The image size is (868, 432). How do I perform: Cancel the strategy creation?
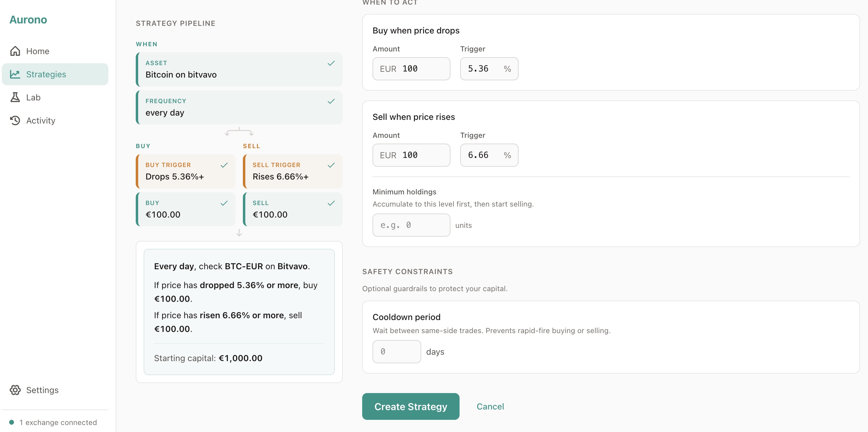[490, 406]
